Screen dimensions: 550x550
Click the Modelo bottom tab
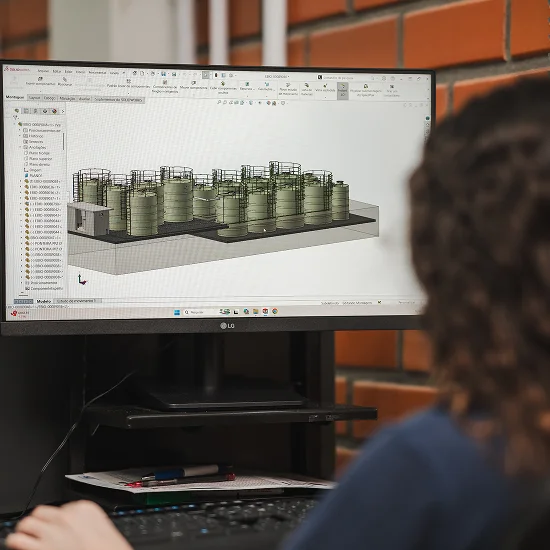(x=44, y=301)
